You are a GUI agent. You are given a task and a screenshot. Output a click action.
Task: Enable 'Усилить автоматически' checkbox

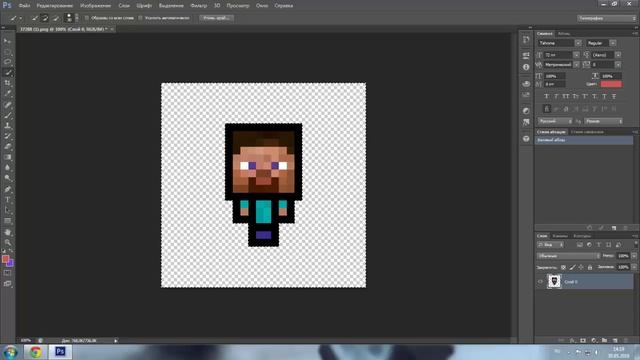coord(140,18)
